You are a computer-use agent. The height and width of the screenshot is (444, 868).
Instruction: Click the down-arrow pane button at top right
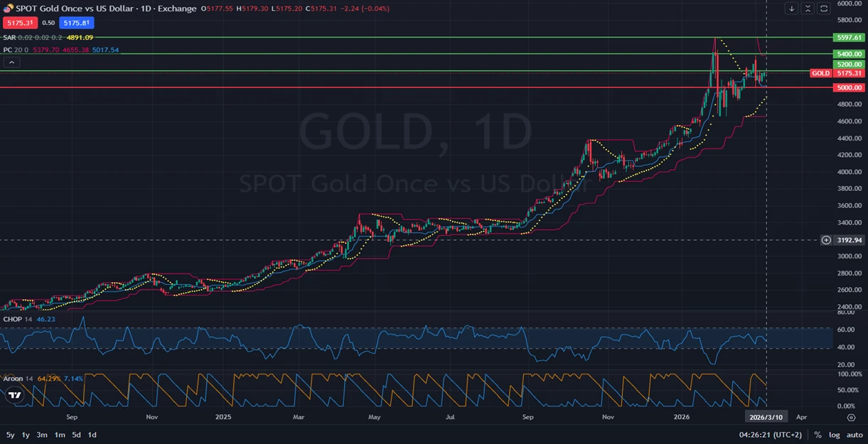791,9
